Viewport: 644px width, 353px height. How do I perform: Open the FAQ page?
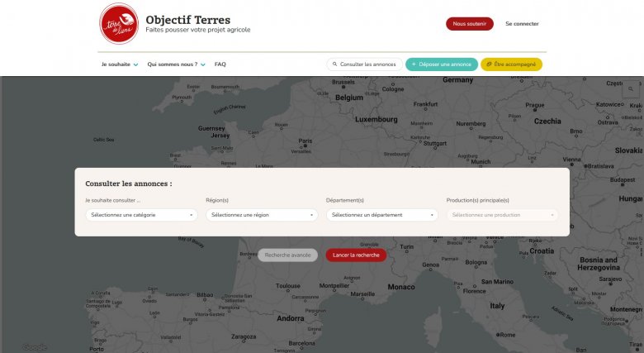(220, 64)
